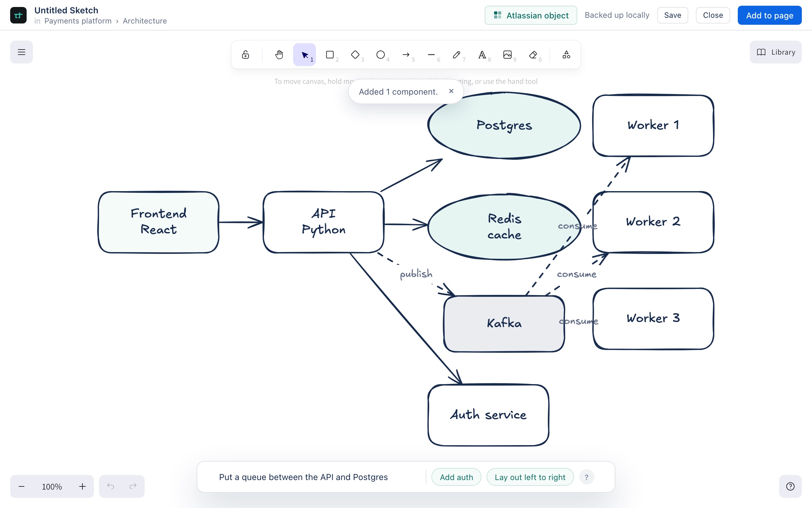This screenshot has width=812, height=508.
Task: Click the Add auth suggestion chip
Action: pos(456,477)
